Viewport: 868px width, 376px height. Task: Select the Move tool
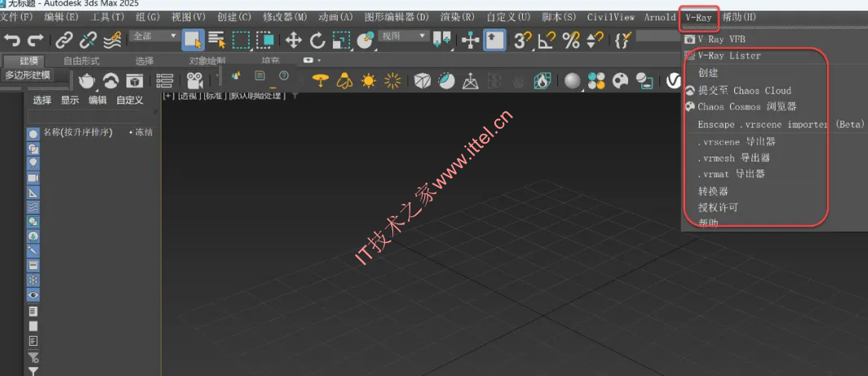[293, 40]
